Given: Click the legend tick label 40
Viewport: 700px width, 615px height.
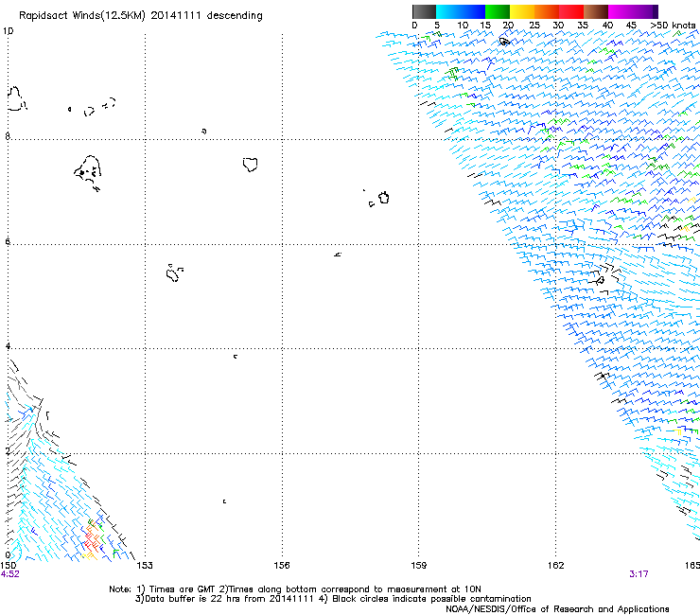Looking at the screenshot, I should click(607, 25).
